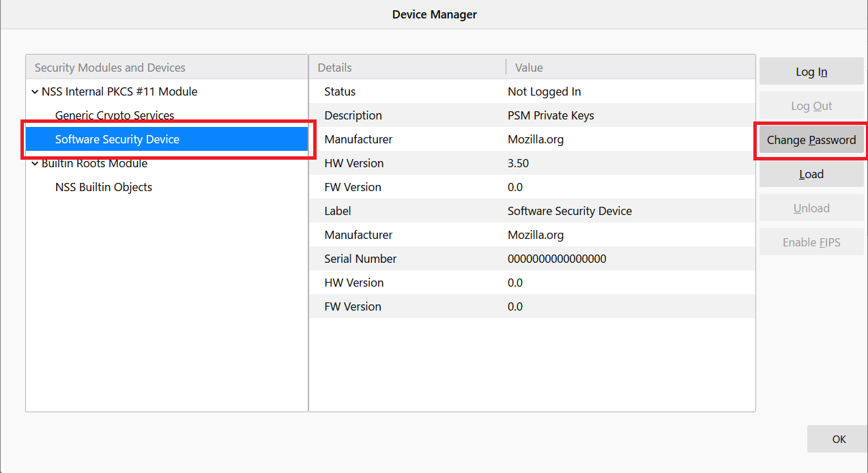Click the Details column header
This screenshot has width=868, height=473.
point(334,67)
